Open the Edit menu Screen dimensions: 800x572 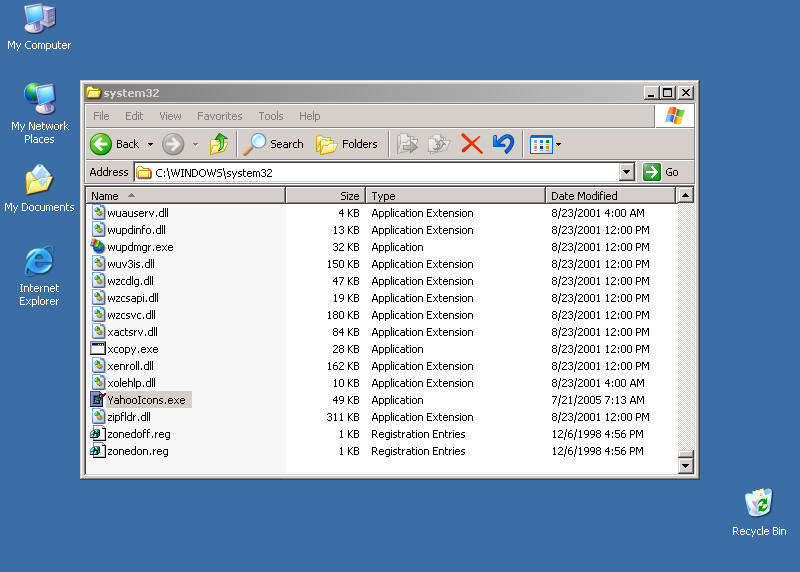tap(134, 116)
